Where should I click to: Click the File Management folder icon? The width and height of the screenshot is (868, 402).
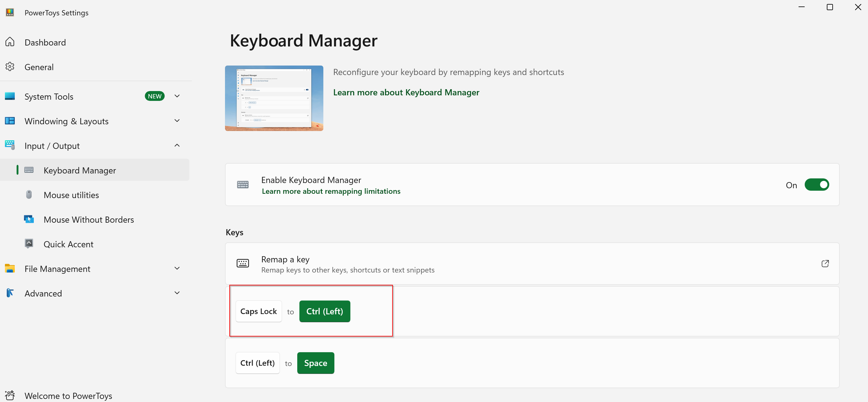pyautogui.click(x=10, y=269)
